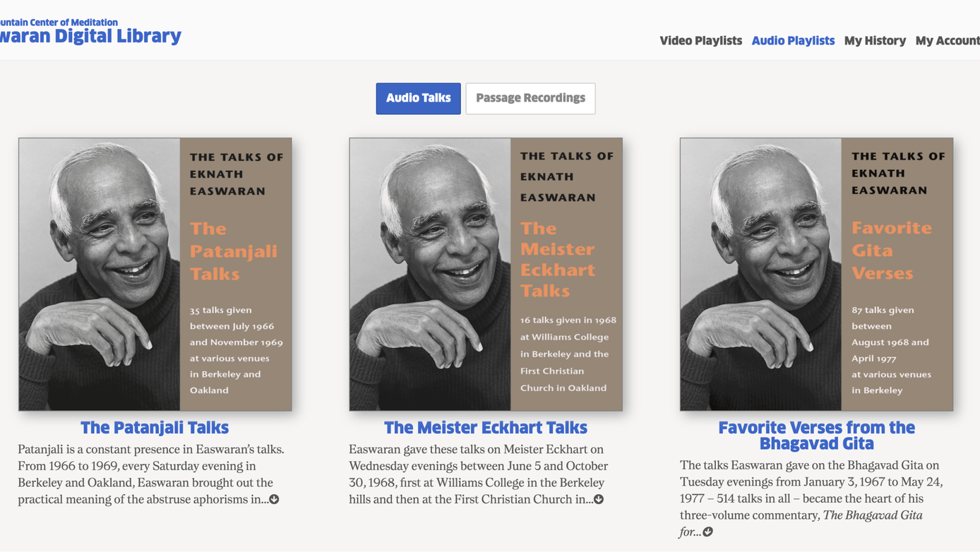Open Favorite Verses from the Bhagavad Gita link

pyautogui.click(x=816, y=435)
